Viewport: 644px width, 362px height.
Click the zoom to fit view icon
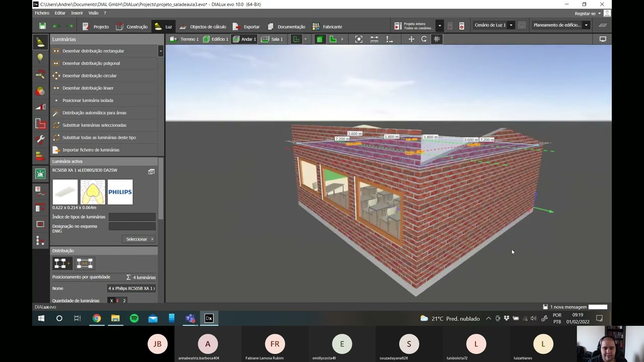(x=359, y=39)
